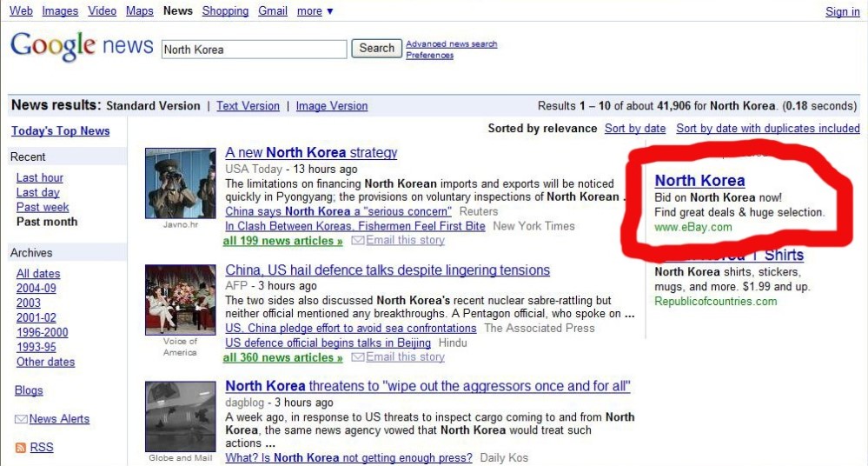Click envelope icon beside USA Today story

pyautogui.click(x=358, y=241)
